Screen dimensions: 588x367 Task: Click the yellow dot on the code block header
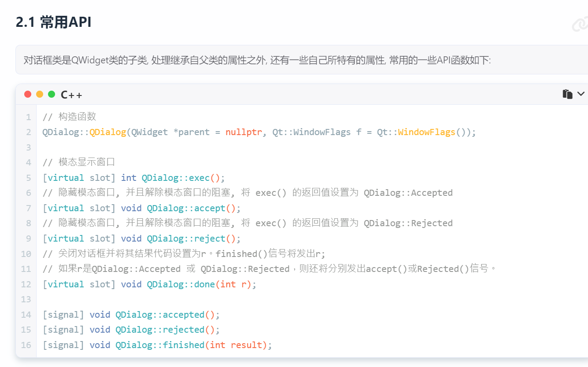coord(40,94)
